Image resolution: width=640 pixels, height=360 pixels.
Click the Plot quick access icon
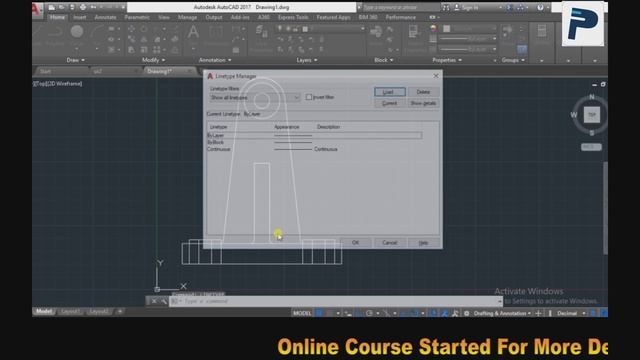(83, 7)
